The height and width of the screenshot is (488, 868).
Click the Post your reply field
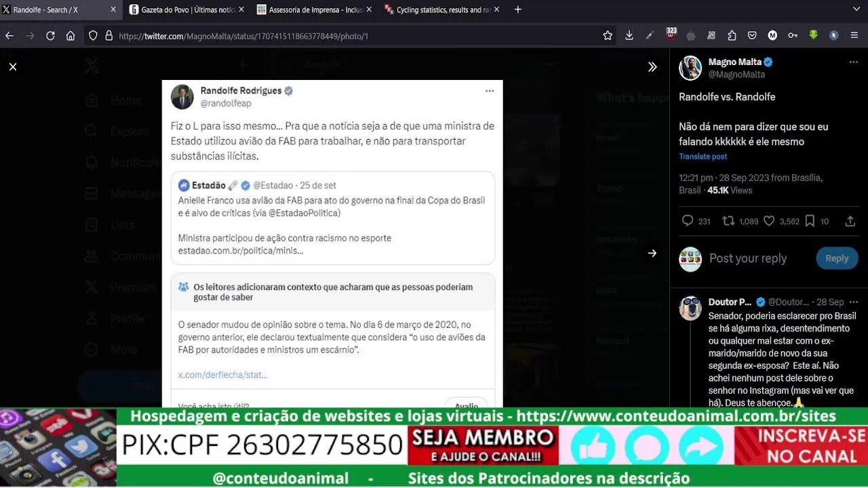748,258
